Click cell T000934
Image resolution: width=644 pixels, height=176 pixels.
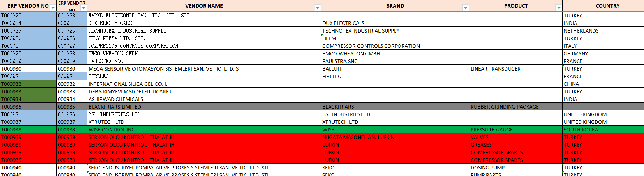pyautogui.click(x=28, y=99)
